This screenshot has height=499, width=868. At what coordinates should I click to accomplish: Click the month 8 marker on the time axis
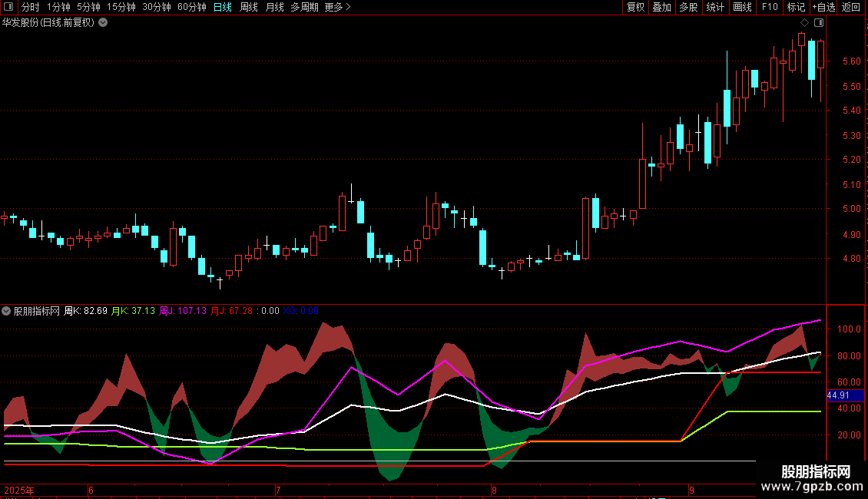point(494,490)
